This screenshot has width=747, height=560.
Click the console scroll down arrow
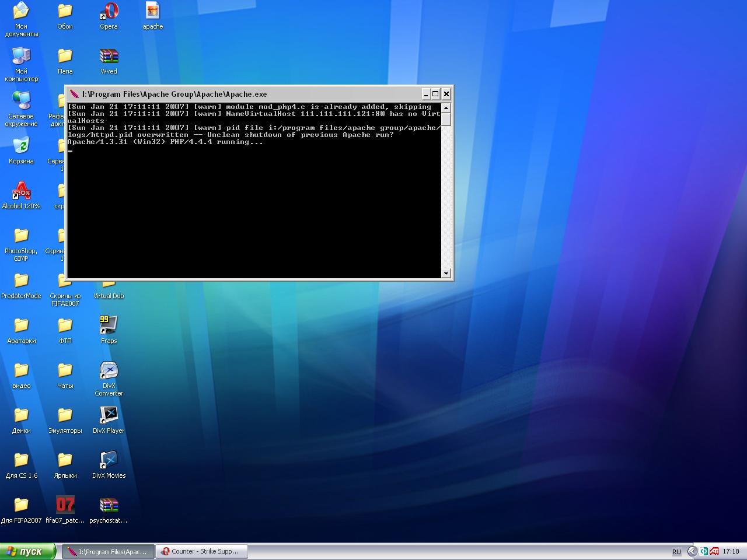pyautogui.click(x=446, y=273)
